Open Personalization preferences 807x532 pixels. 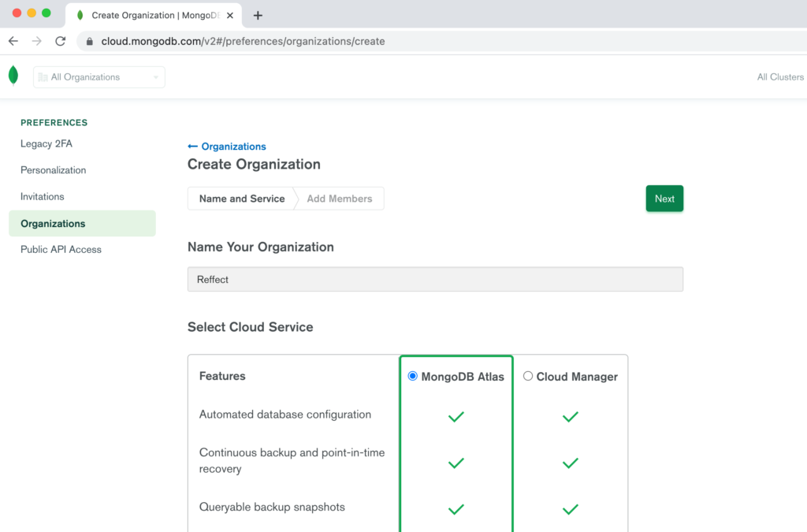(53, 169)
